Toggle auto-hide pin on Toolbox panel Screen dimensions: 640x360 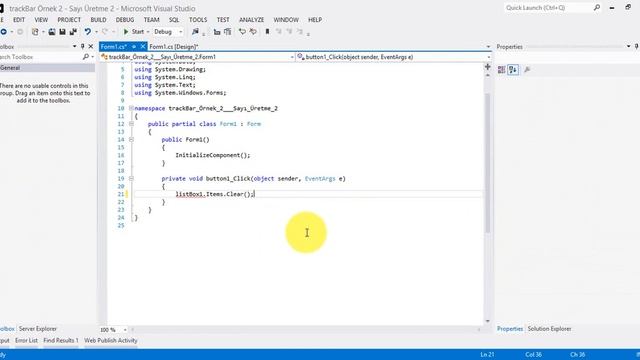point(82,47)
